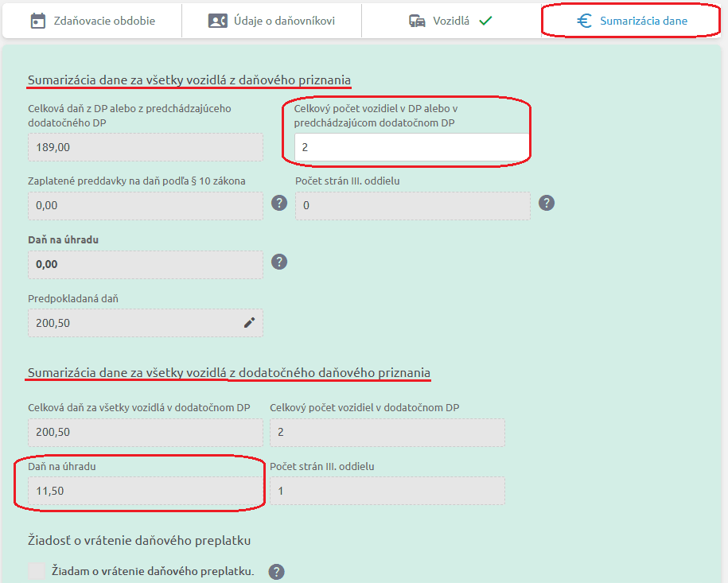Click the Predpokladaná daň field showing 200,50
Image resolution: width=728 pixels, height=583 pixels.
[135, 323]
